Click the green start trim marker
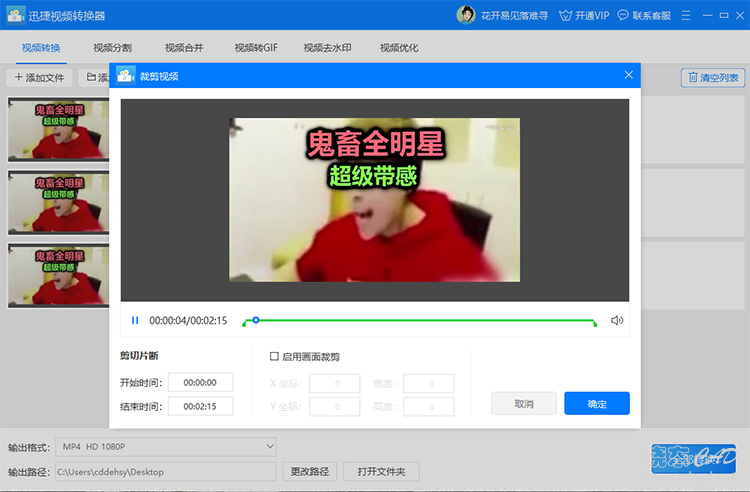Image resolution: width=750 pixels, height=492 pixels. click(x=244, y=324)
